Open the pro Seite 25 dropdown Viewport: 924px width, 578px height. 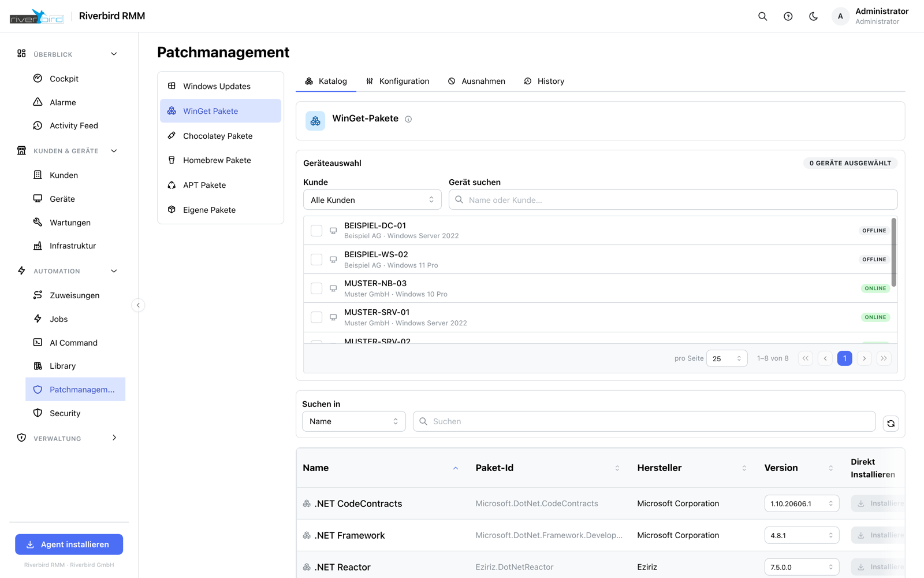click(x=726, y=358)
